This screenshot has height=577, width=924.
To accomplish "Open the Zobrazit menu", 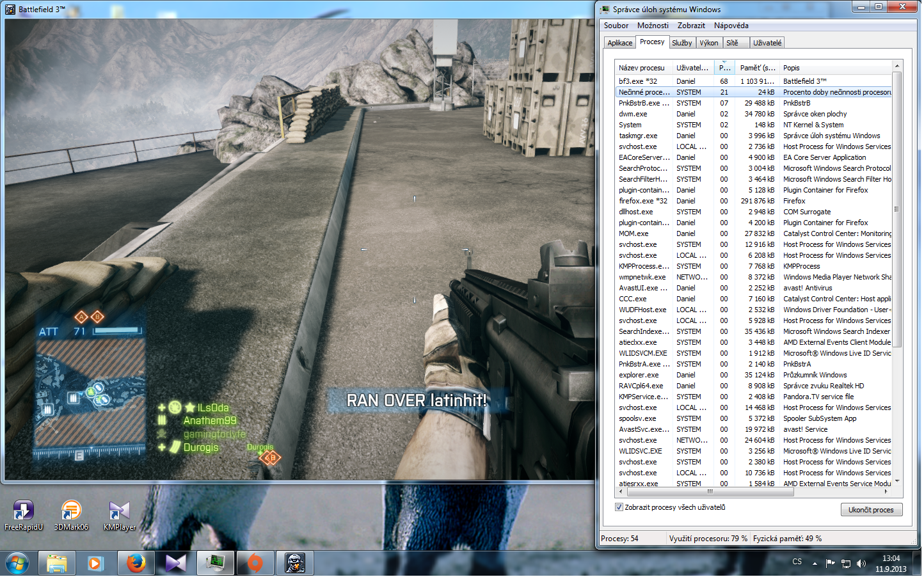I will pos(691,26).
